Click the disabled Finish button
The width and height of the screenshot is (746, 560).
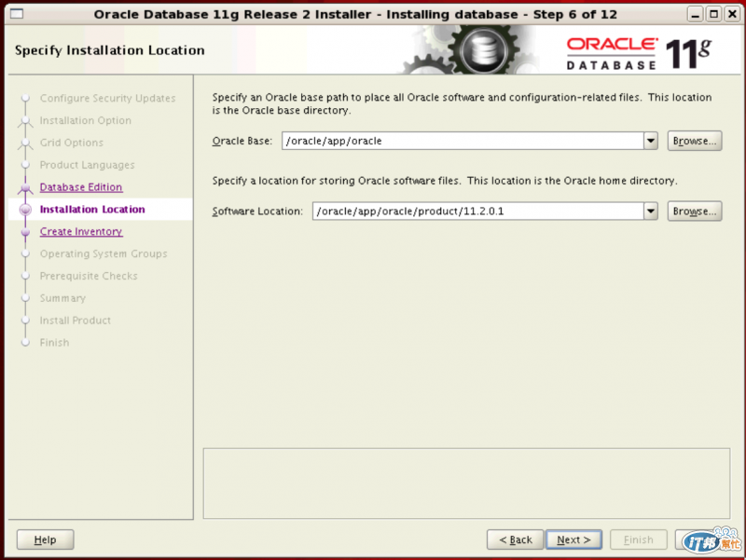click(639, 540)
